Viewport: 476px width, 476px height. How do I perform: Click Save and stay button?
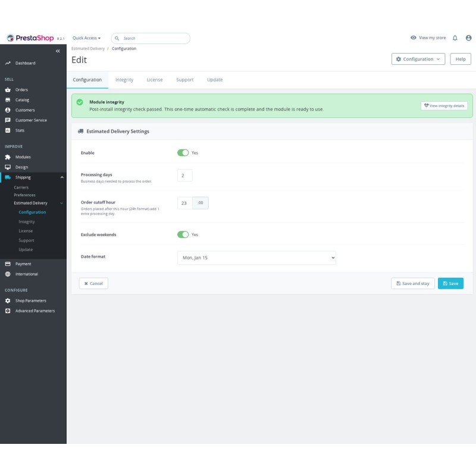coord(412,283)
